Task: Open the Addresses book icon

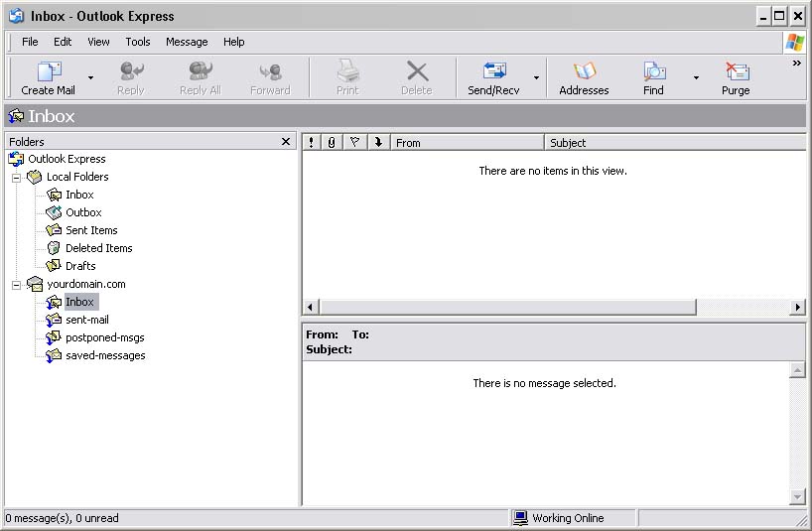Action: pos(584,70)
